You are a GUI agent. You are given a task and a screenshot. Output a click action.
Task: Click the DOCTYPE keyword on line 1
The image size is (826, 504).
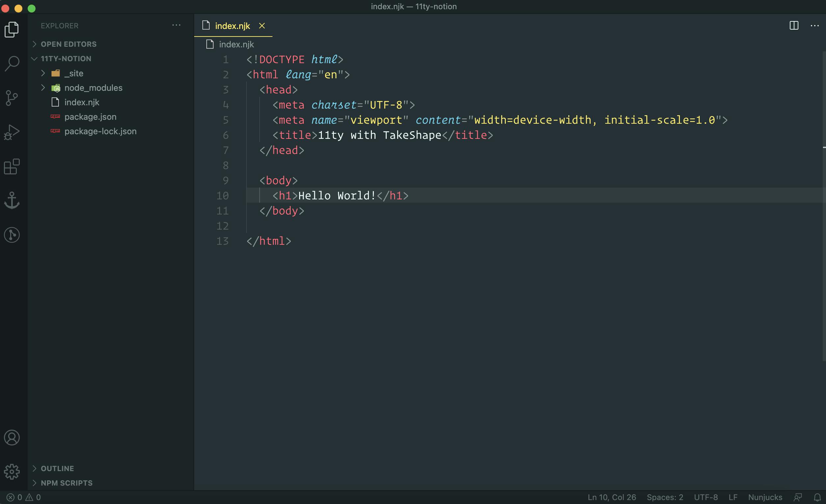(x=282, y=60)
